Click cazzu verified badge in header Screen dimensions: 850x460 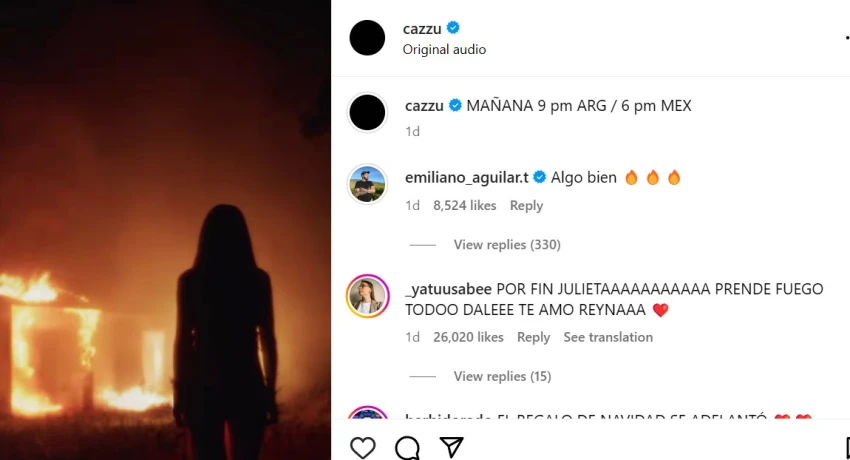(x=453, y=28)
